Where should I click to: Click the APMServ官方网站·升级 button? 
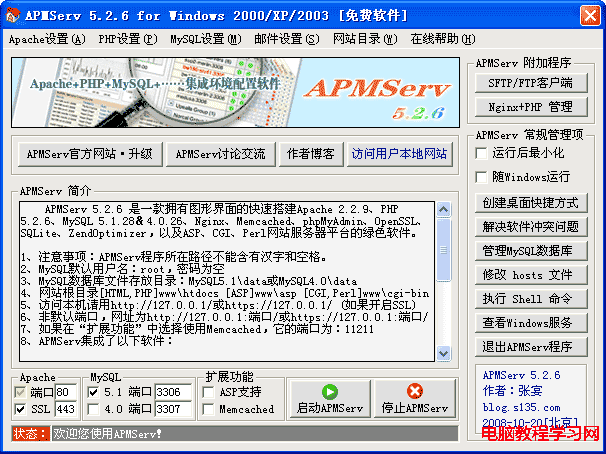90,154
